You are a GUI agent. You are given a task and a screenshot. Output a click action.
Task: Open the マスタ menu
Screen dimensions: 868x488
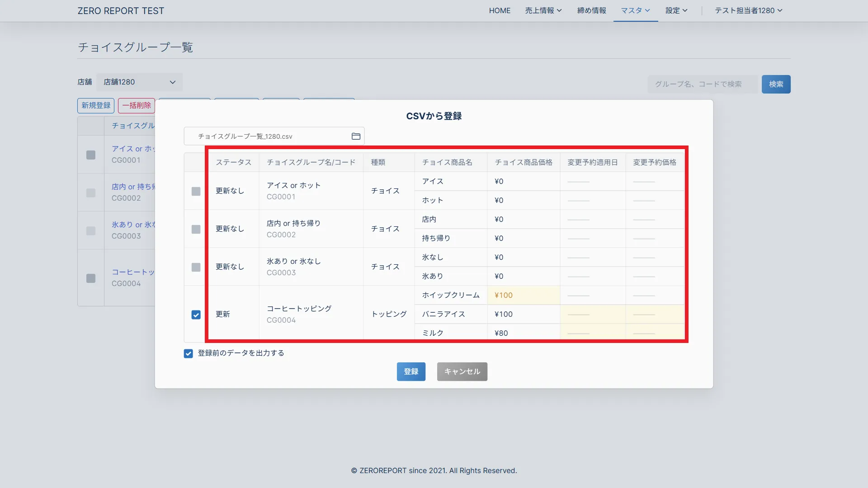[x=635, y=10]
